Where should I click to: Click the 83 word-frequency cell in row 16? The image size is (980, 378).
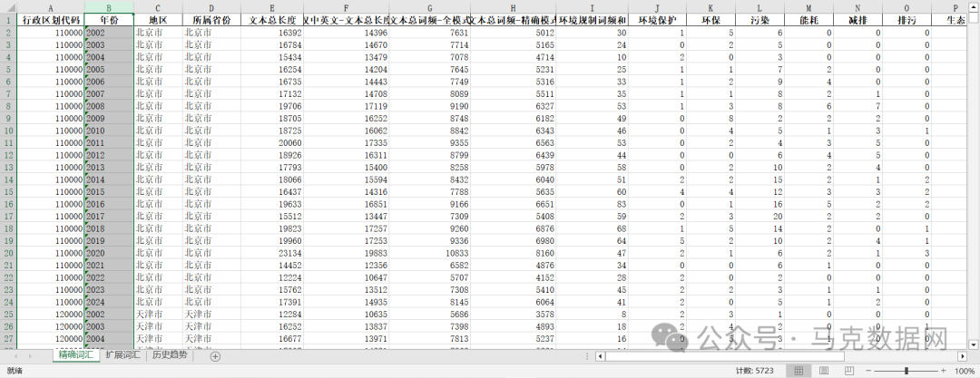pyautogui.click(x=592, y=204)
